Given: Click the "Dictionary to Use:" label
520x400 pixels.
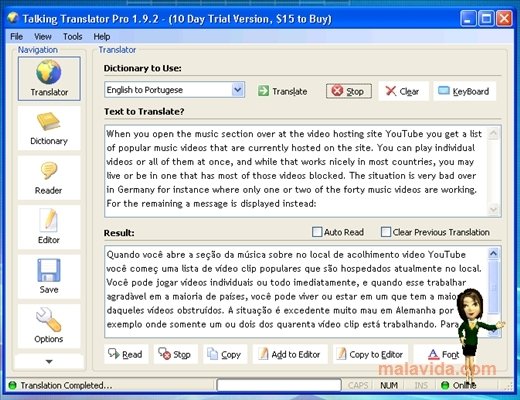Looking at the screenshot, I should pyautogui.click(x=143, y=68).
